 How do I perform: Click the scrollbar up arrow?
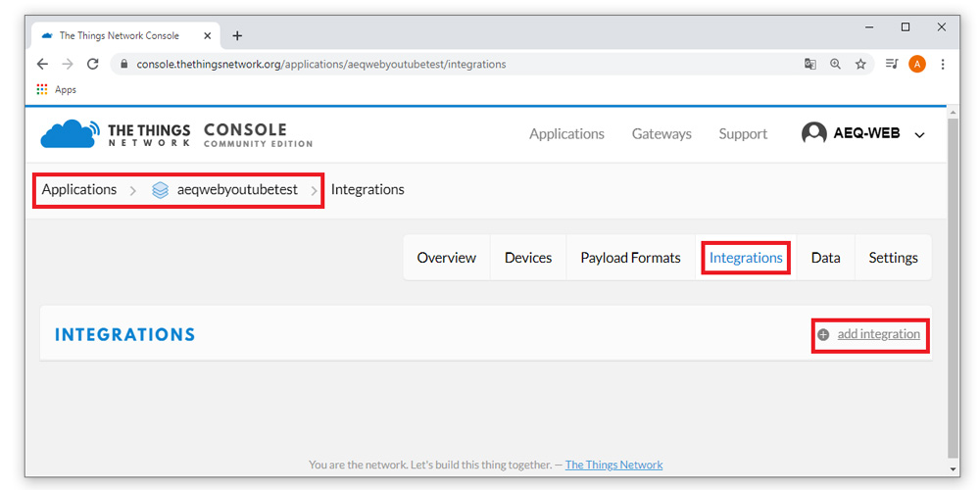pos(954,113)
